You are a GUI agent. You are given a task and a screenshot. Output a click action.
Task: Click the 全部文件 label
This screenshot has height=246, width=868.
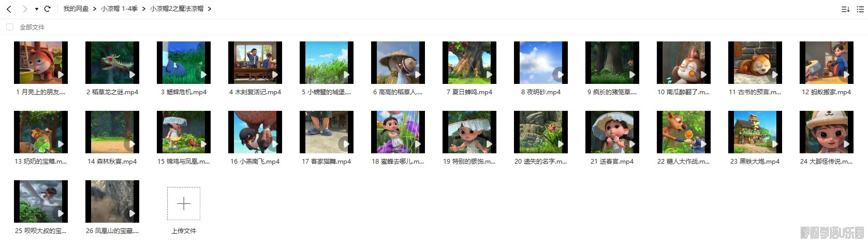(x=32, y=27)
